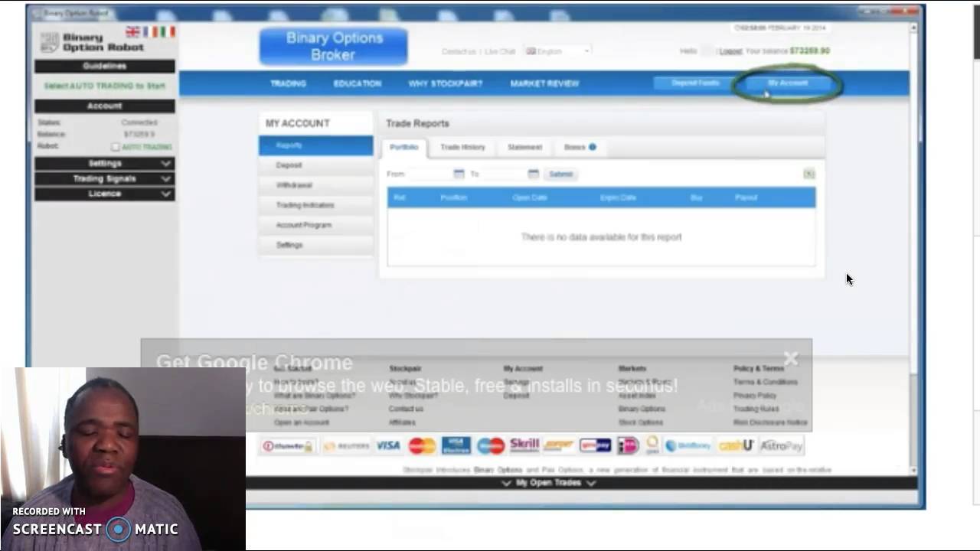Switch to the Portfolio tab
This screenshot has width=980, height=551.
click(x=404, y=147)
